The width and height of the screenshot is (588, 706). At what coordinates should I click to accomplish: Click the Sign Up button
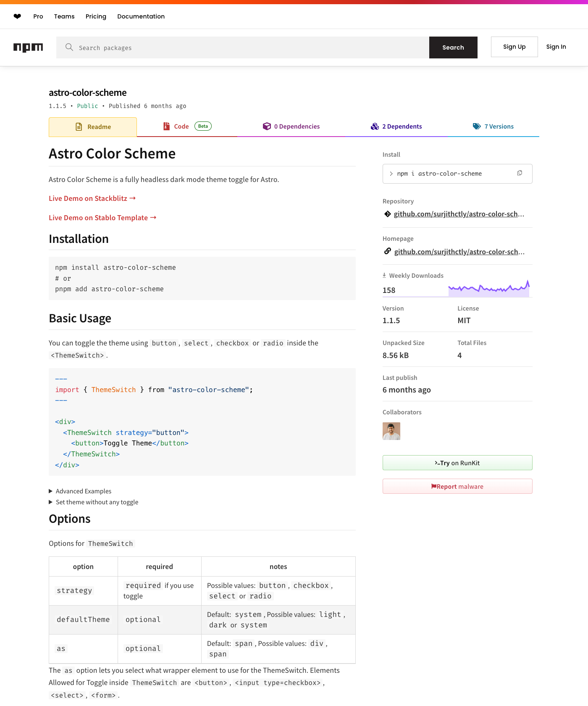point(514,47)
